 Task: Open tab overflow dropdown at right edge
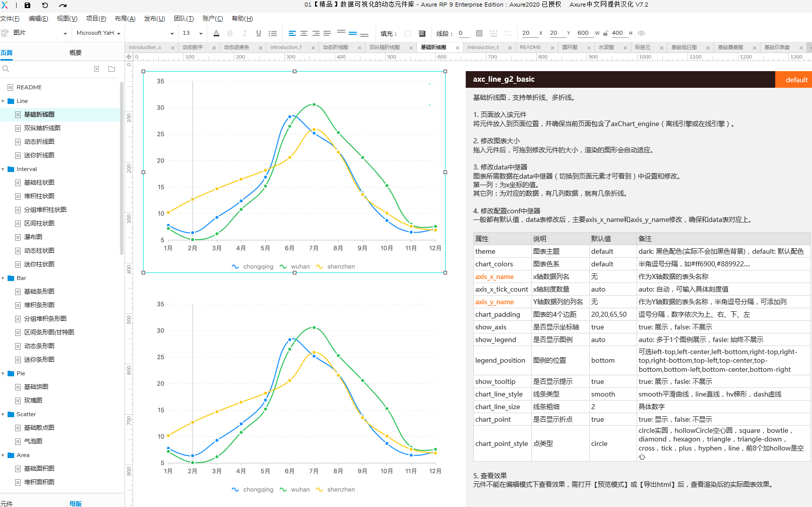pos(809,48)
